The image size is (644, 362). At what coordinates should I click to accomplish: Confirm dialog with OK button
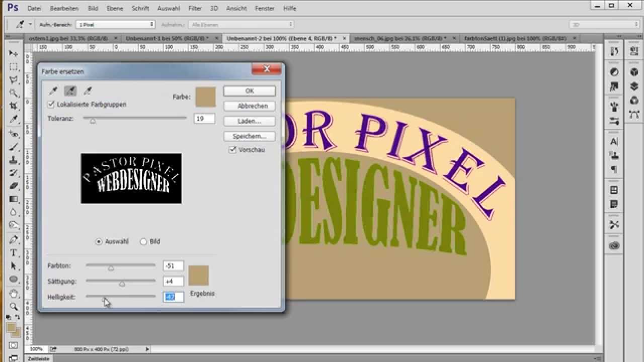(250, 91)
